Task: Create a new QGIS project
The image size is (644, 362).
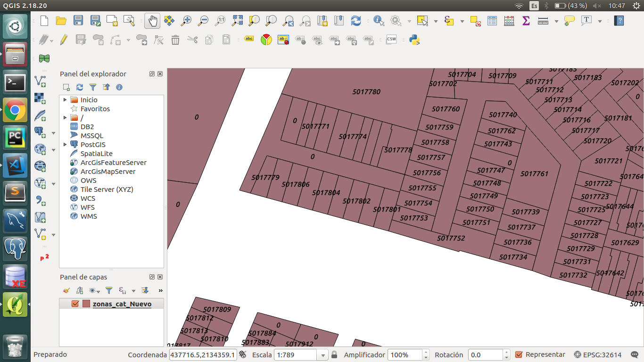Action: click(44, 21)
